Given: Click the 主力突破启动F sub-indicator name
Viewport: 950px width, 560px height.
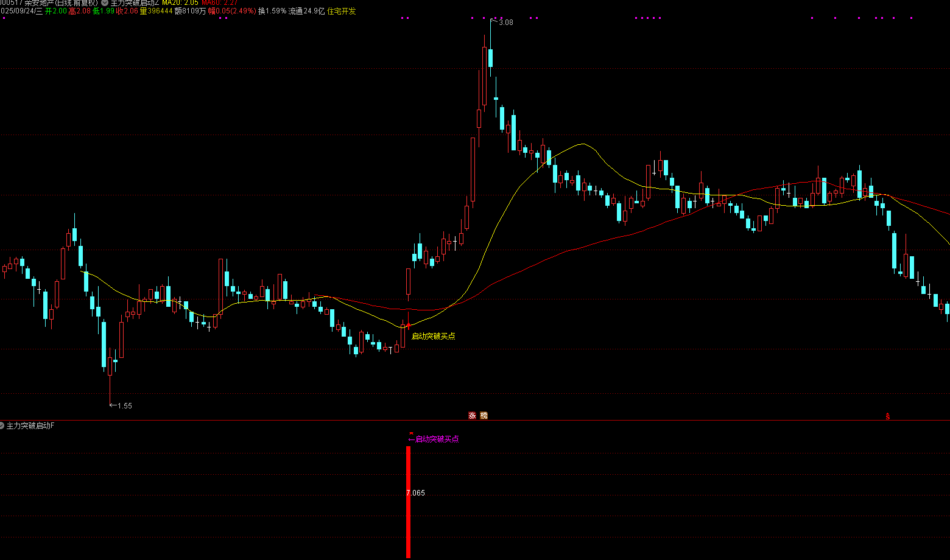Looking at the screenshot, I should [x=30, y=425].
